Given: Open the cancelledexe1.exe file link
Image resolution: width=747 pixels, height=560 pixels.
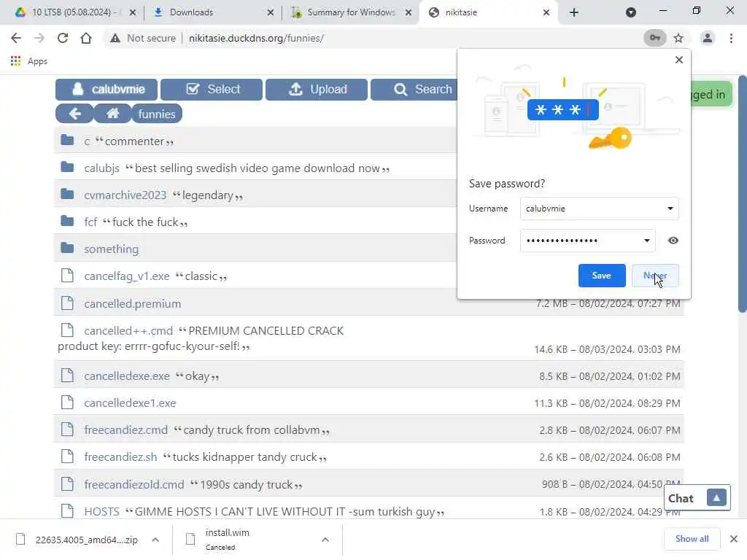Looking at the screenshot, I should pos(130,402).
